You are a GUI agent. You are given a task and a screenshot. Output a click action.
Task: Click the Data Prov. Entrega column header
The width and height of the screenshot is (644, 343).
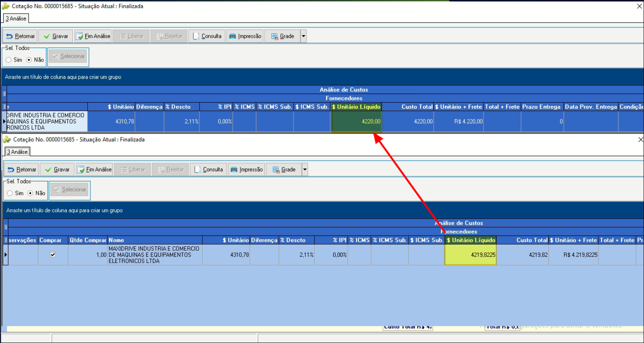[591, 107]
